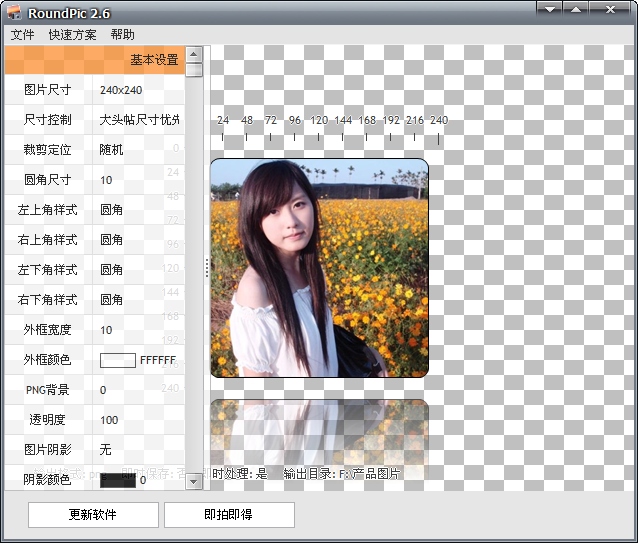Minimize window with title bar down arrow
This screenshot has width=638, height=543.
(550, 9)
